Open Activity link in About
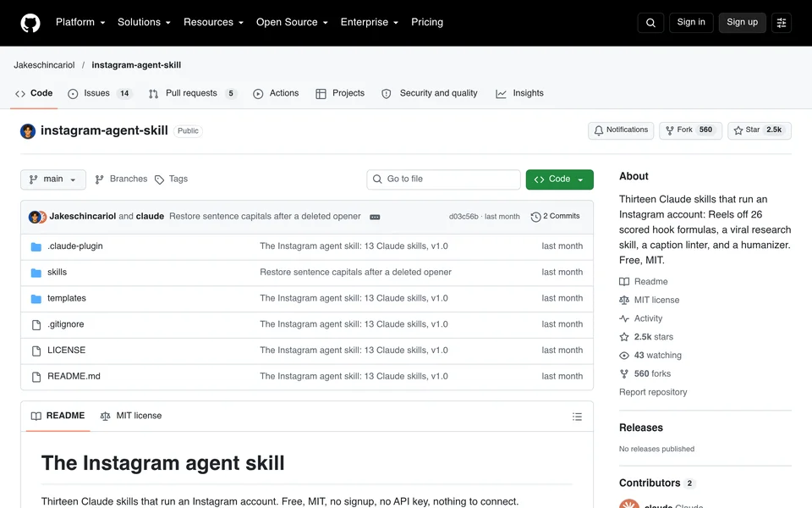 pos(641,318)
